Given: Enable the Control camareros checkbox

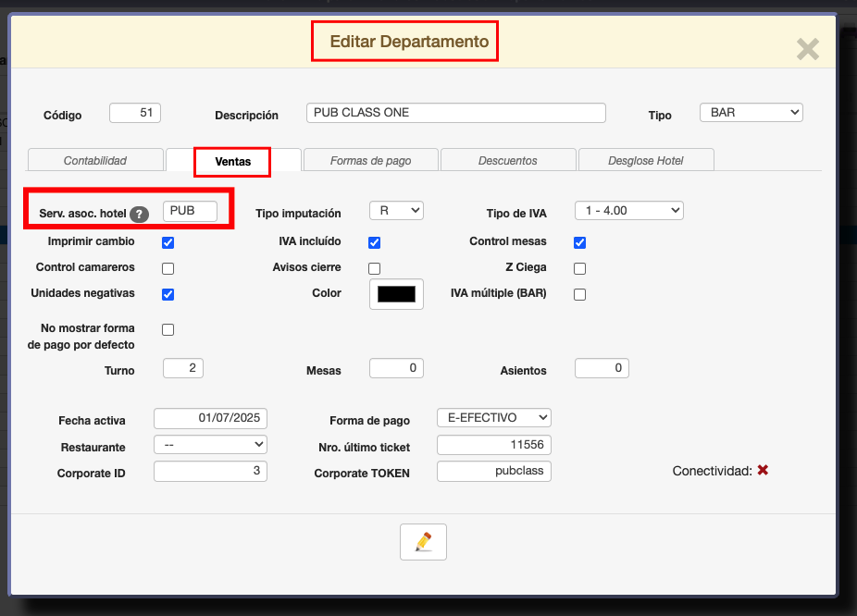Looking at the screenshot, I should tap(168, 268).
